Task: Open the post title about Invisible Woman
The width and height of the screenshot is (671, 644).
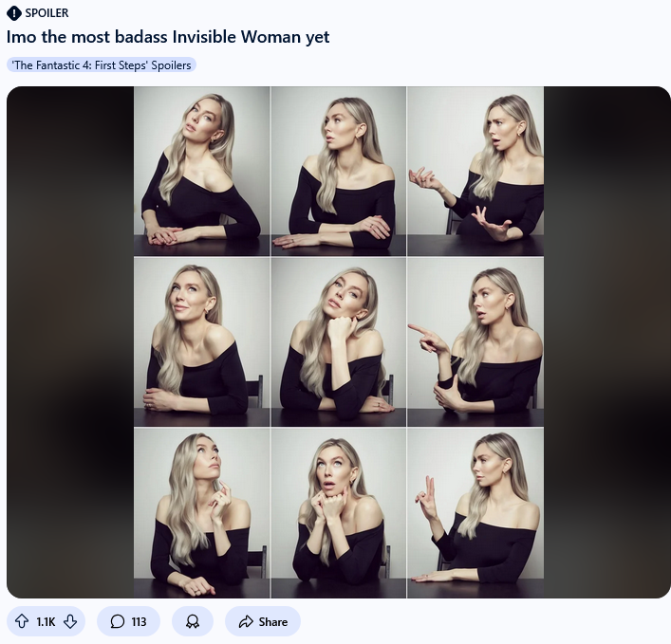Action: (x=168, y=37)
